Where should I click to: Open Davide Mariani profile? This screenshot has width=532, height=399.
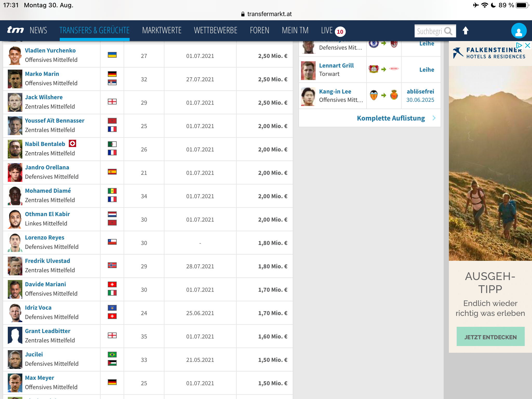[x=45, y=284]
